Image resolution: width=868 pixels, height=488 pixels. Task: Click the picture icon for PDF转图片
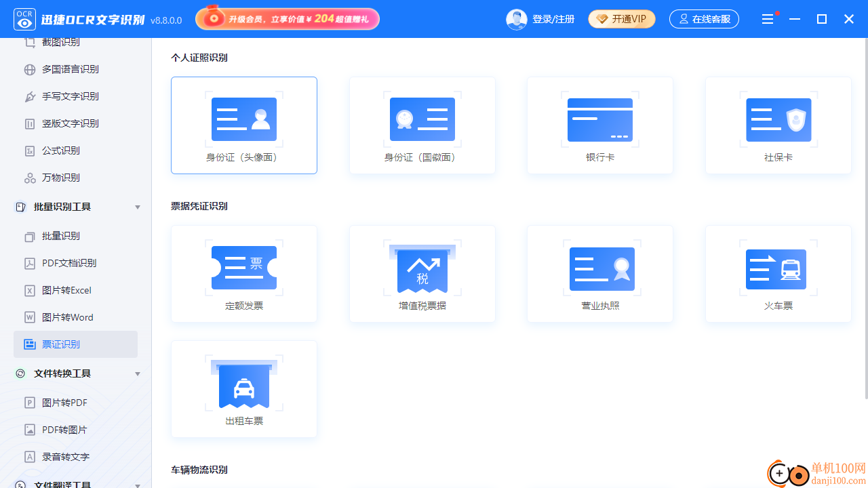[x=30, y=430]
